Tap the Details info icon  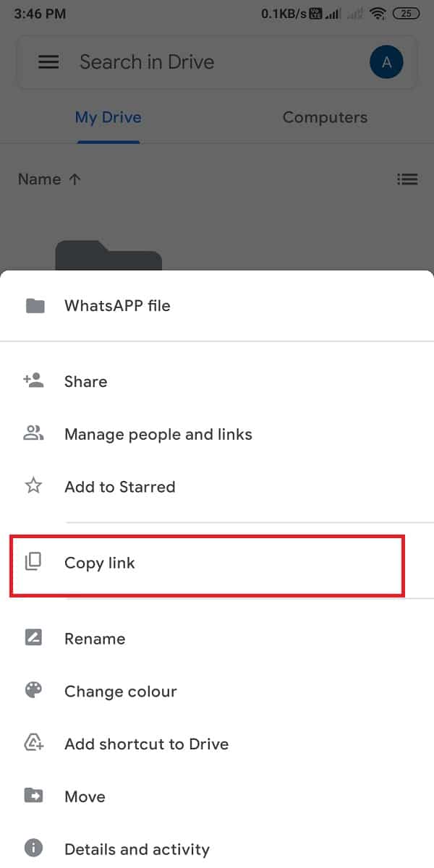(x=33, y=848)
